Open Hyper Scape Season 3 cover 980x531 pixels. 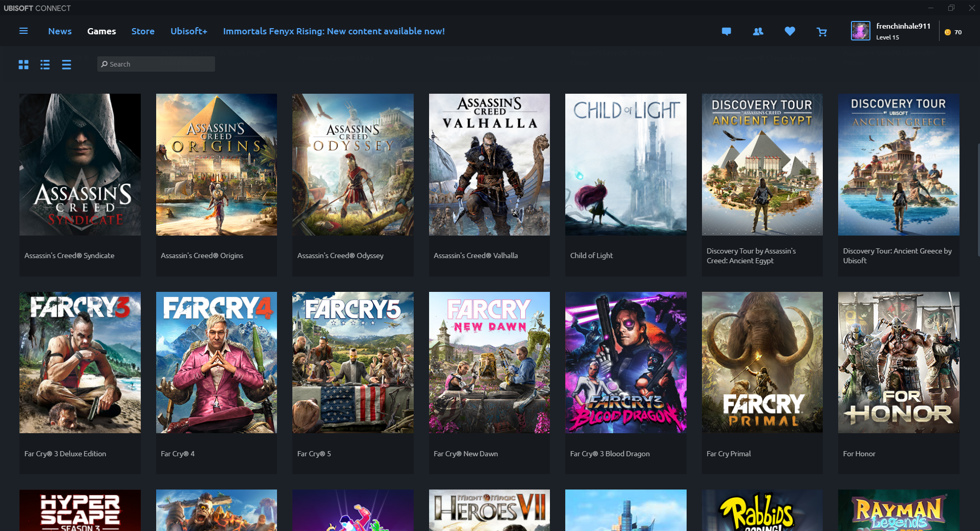pyautogui.click(x=80, y=510)
